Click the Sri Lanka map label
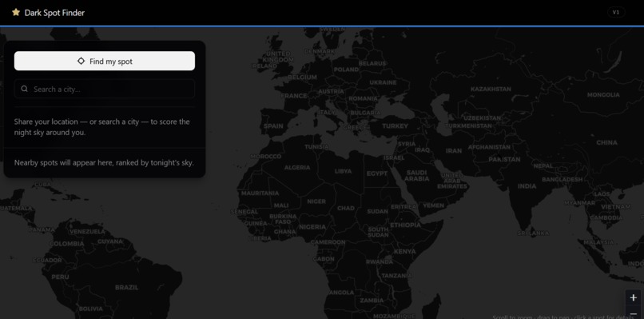The height and width of the screenshot is (319, 644). [x=533, y=233]
